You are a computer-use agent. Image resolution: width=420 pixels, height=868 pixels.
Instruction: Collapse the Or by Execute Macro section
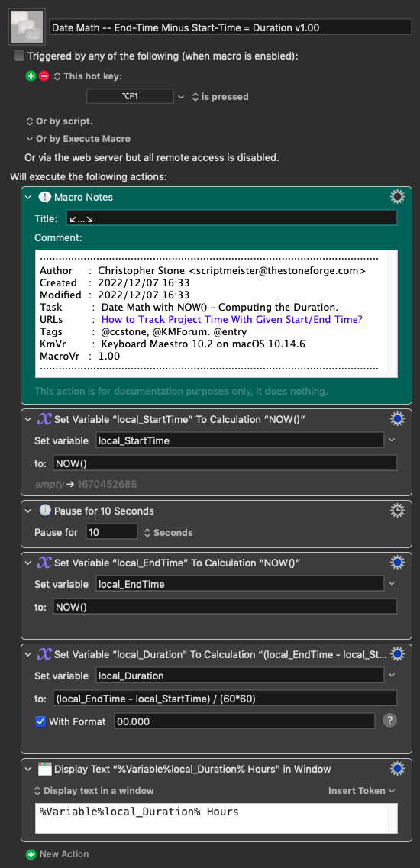point(78,139)
